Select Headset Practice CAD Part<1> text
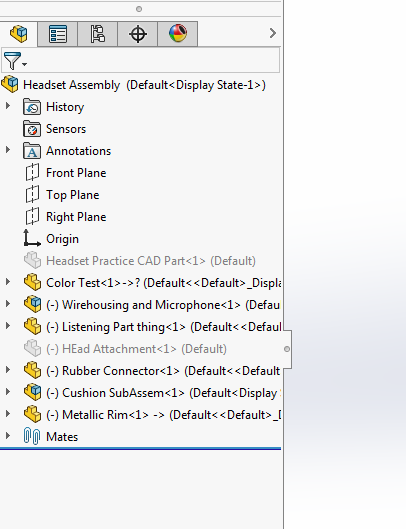This screenshot has height=529, width=406. coord(126,261)
